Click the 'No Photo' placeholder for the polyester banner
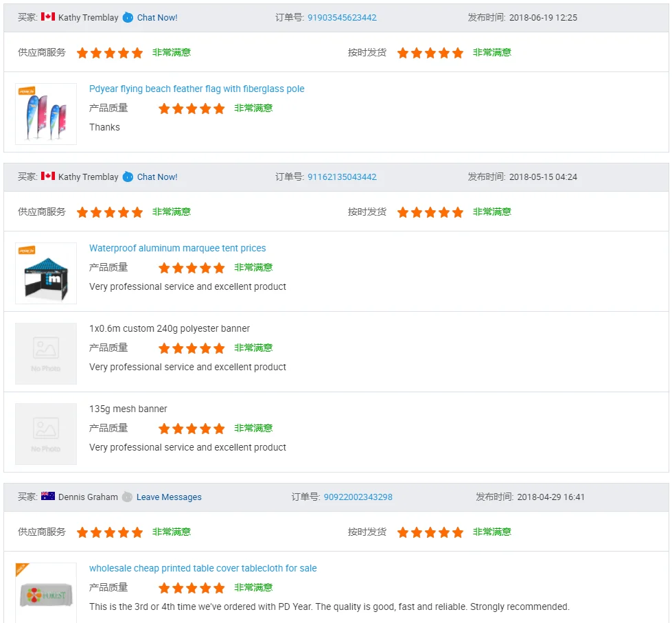 46,353
